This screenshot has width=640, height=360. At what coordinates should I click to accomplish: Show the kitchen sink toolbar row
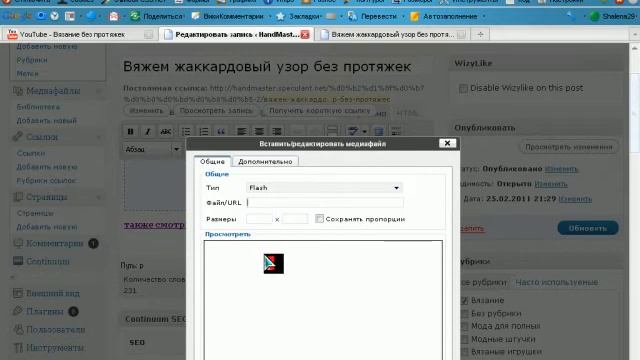pos(396,131)
